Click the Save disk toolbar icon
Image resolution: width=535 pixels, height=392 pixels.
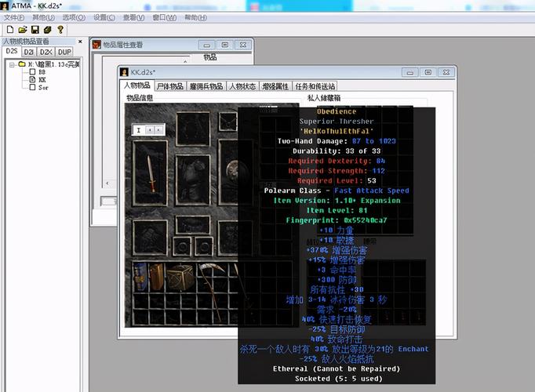[x=35, y=29]
